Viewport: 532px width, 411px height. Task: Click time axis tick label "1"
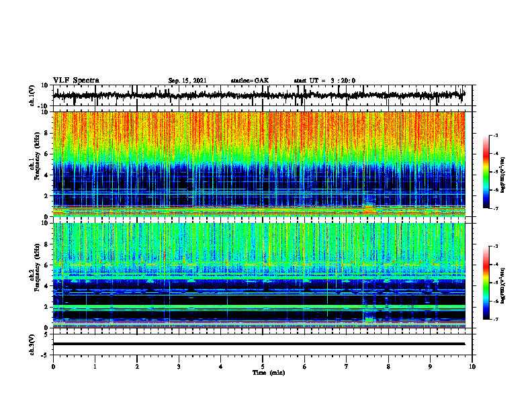[95, 367]
